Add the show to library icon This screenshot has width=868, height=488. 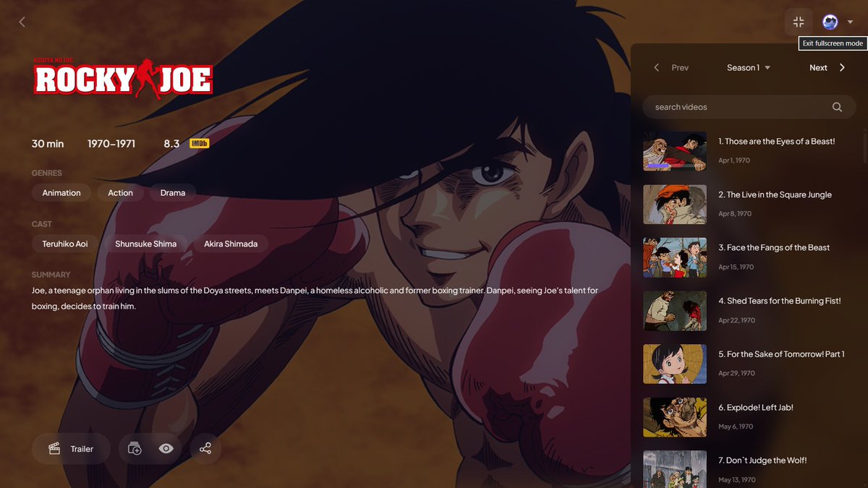[x=135, y=449]
